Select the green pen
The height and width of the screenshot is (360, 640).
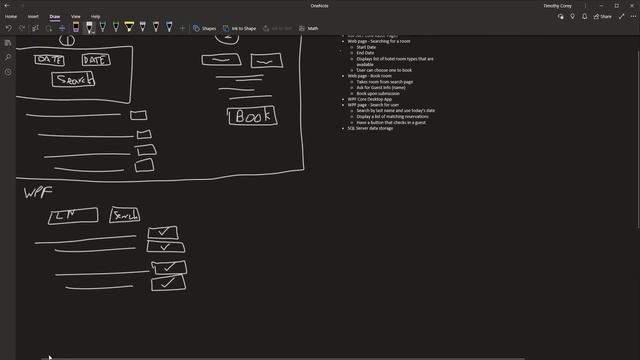click(116, 28)
